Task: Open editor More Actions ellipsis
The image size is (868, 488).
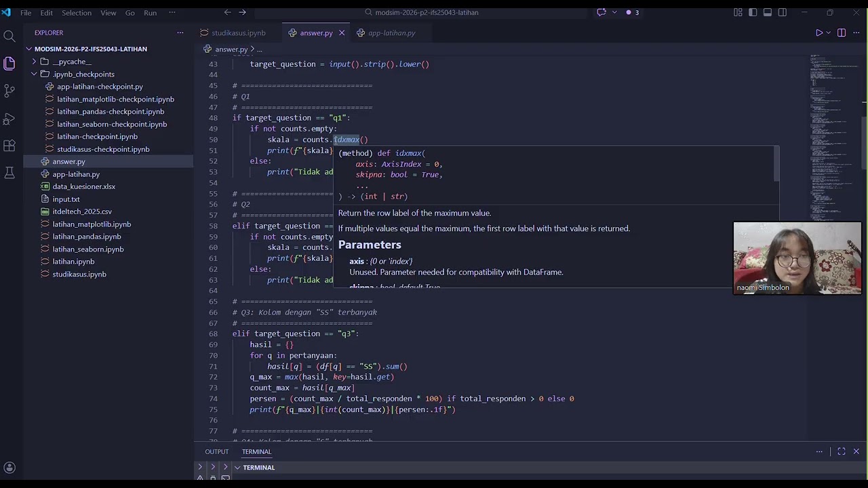Action: (856, 33)
